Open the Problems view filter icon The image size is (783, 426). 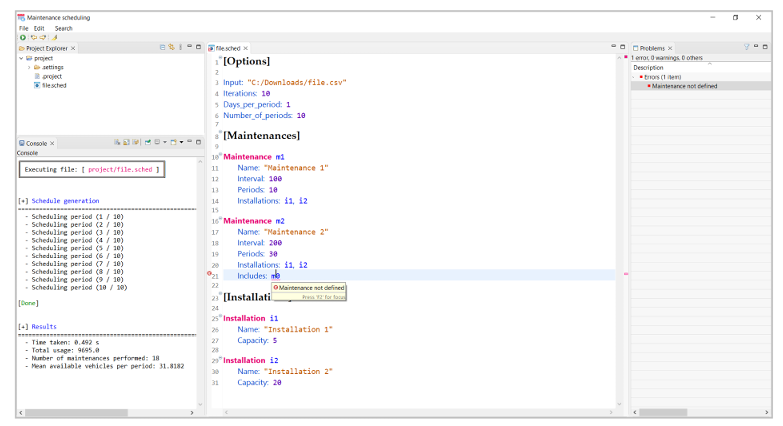pos(747,47)
